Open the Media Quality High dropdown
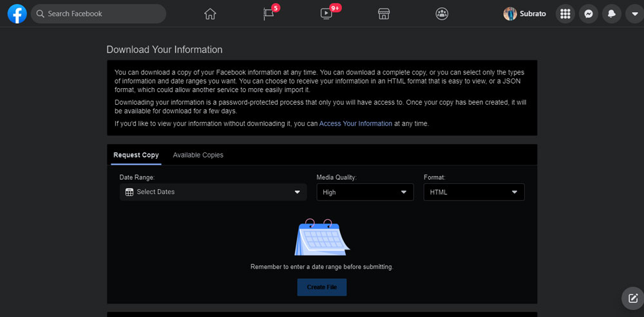644x317 pixels. click(365, 192)
